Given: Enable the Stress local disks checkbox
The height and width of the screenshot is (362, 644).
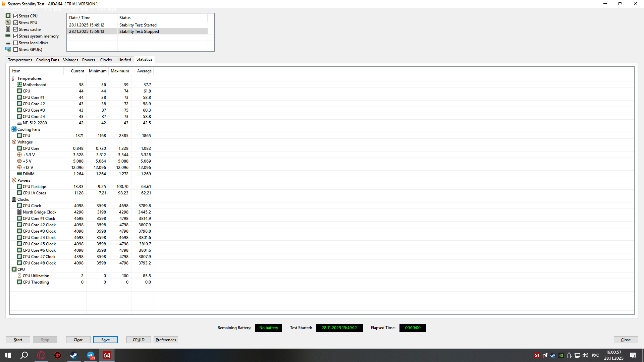Looking at the screenshot, I should pyautogui.click(x=16, y=43).
